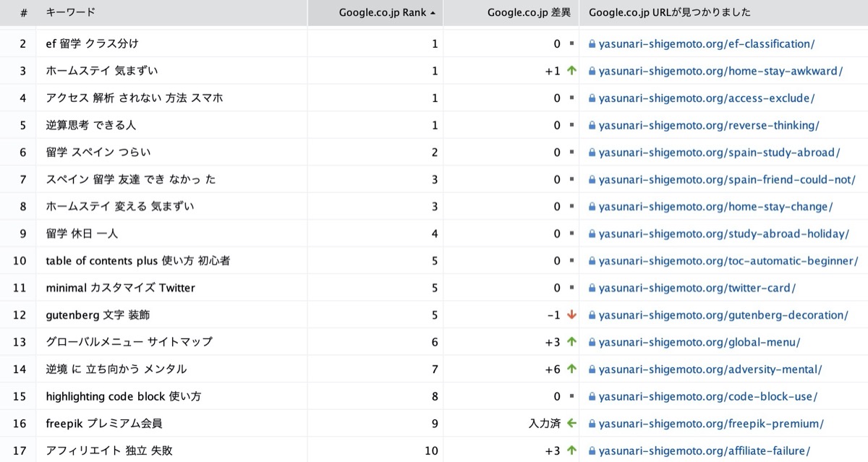Sort by Google.co.jp Rank column header

375,12
